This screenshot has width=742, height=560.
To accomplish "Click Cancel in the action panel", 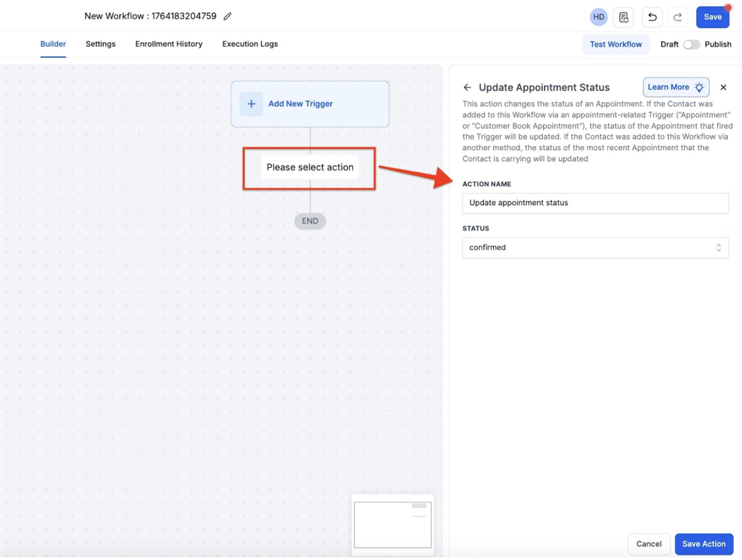I will [x=648, y=544].
